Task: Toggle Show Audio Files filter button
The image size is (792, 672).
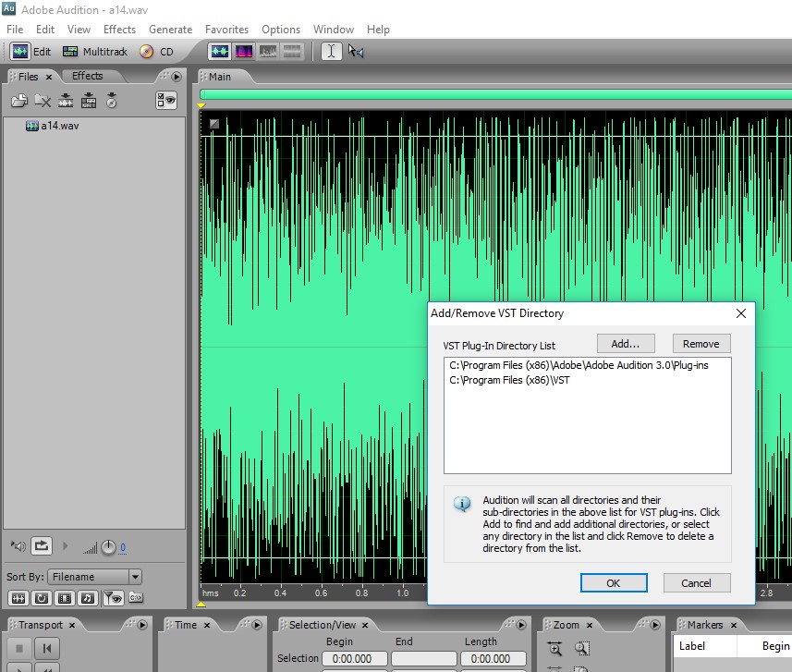Action: point(18,598)
